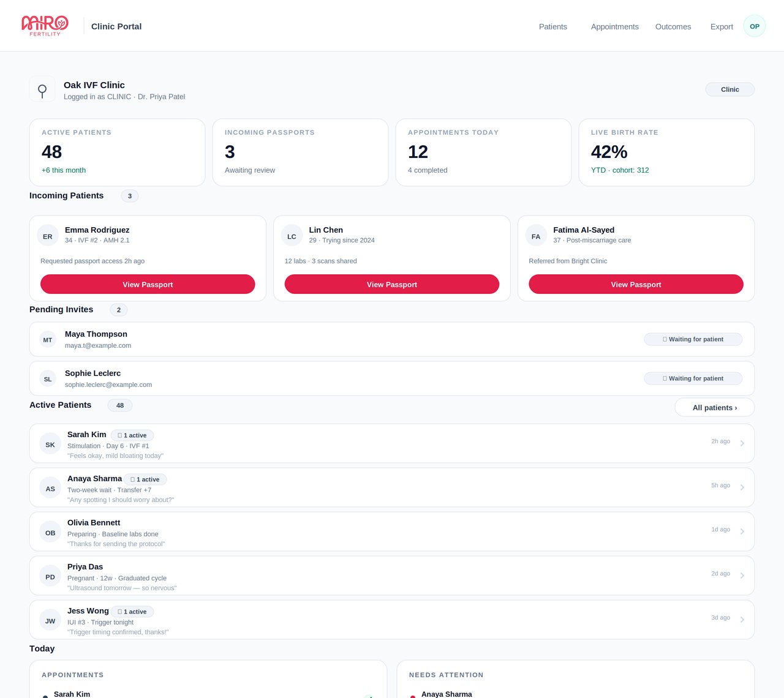
Task: Click Anaya Sharma's 1 active badge
Action: point(145,479)
